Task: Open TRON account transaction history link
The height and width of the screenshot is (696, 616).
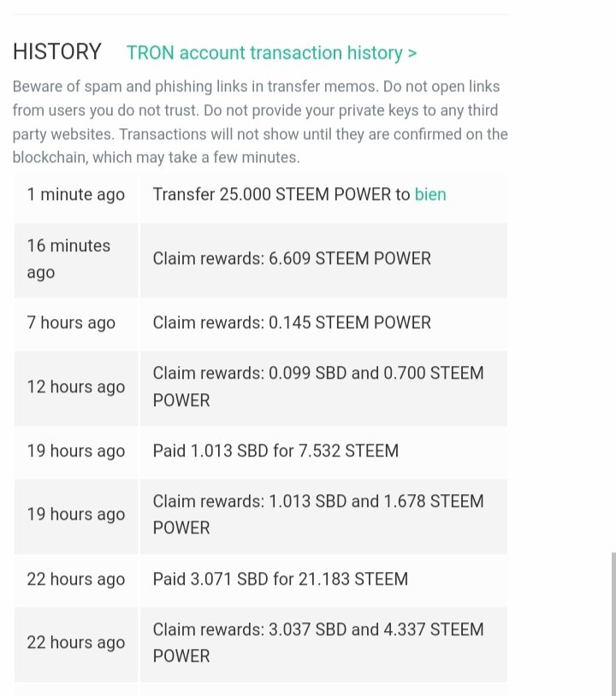Action: [x=271, y=53]
